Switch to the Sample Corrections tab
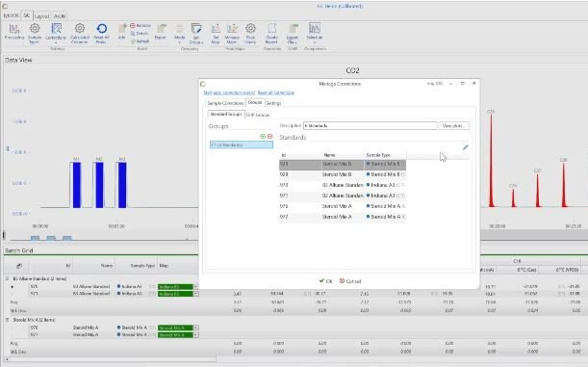This screenshot has height=367, width=588. pyautogui.click(x=225, y=103)
